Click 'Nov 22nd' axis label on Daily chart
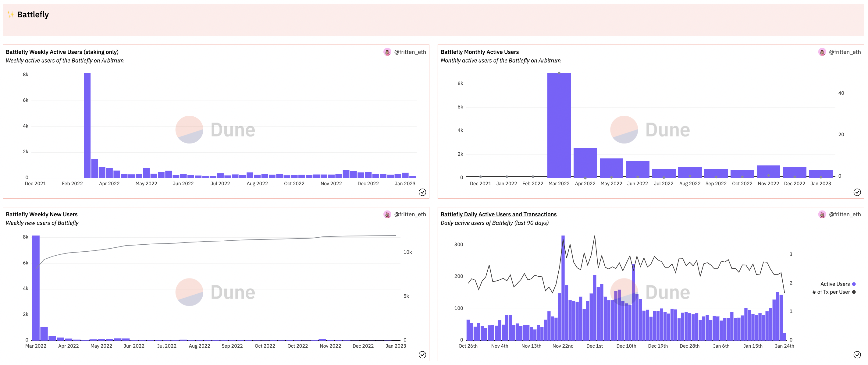This screenshot has width=868, height=365. [563, 346]
